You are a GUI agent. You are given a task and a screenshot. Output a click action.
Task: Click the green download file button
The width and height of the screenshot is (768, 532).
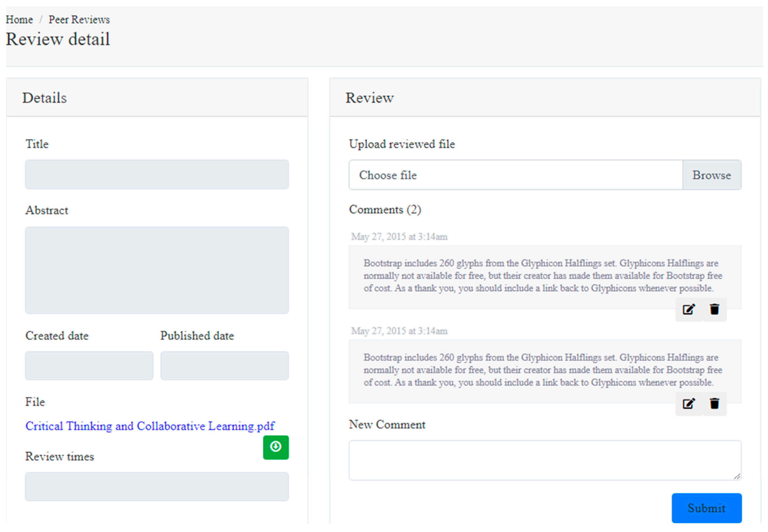point(275,447)
